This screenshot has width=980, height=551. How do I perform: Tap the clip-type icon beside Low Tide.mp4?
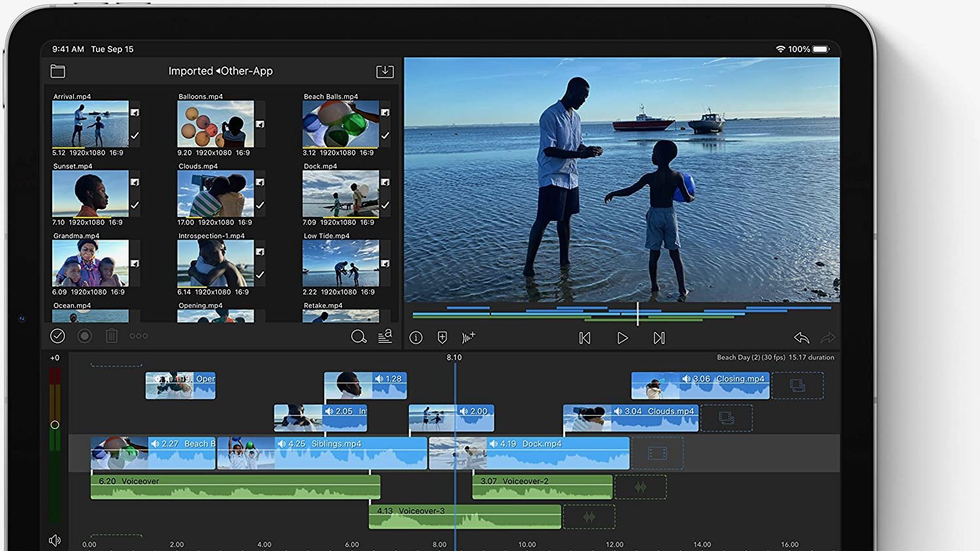pyautogui.click(x=385, y=263)
